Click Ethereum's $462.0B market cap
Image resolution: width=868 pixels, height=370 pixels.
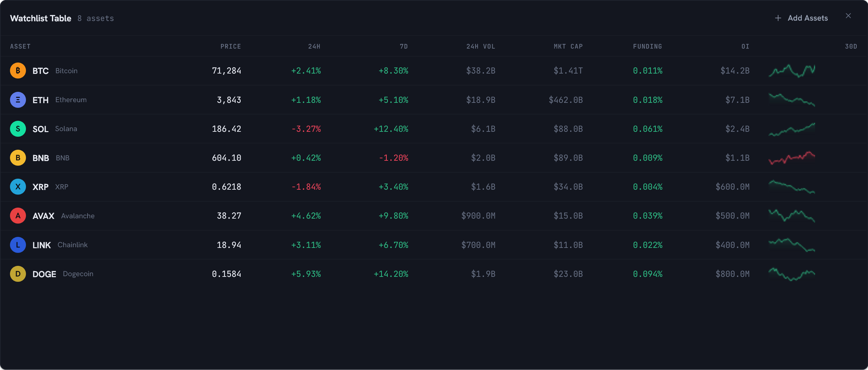point(566,100)
